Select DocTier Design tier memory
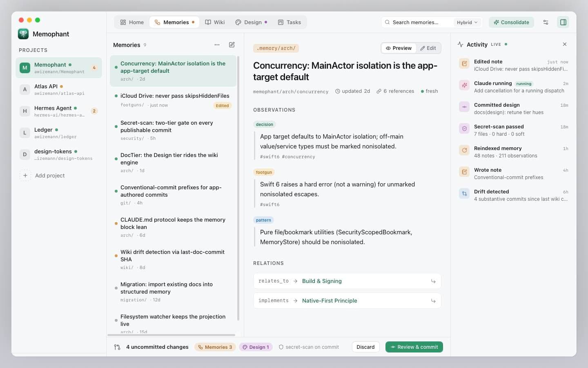The width and height of the screenshot is (588, 368). (173, 162)
